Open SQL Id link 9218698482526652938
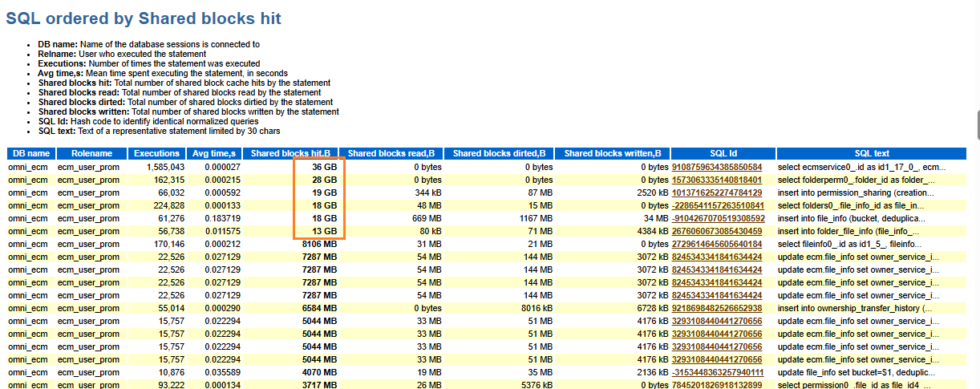Screen dimensions: 980x389 (716, 308)
